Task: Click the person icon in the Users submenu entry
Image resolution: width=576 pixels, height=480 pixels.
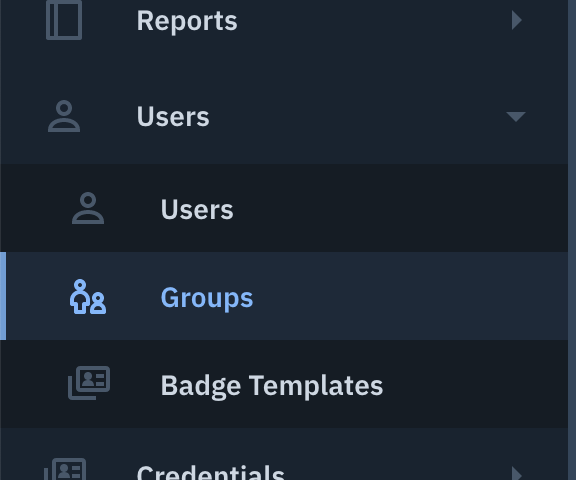Action: 88,208
